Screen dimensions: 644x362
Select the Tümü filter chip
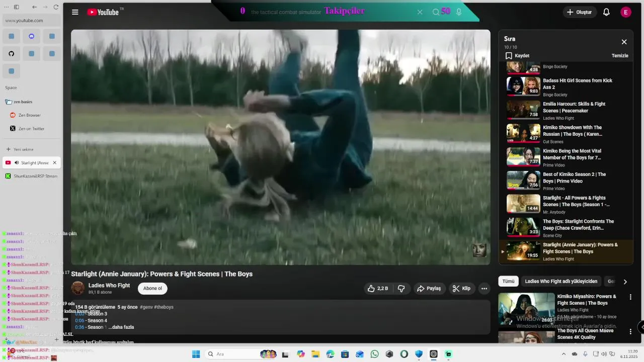coord(509,282)
